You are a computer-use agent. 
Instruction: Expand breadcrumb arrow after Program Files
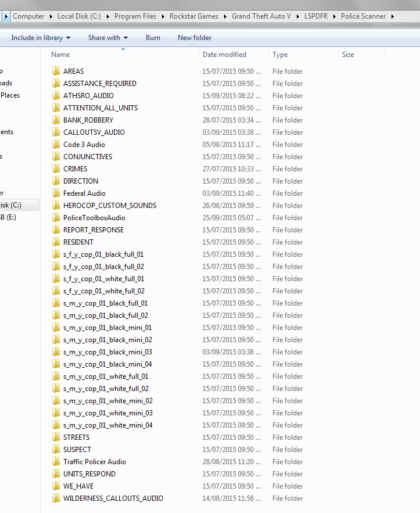pyautogui.click(x=163, y=16)
